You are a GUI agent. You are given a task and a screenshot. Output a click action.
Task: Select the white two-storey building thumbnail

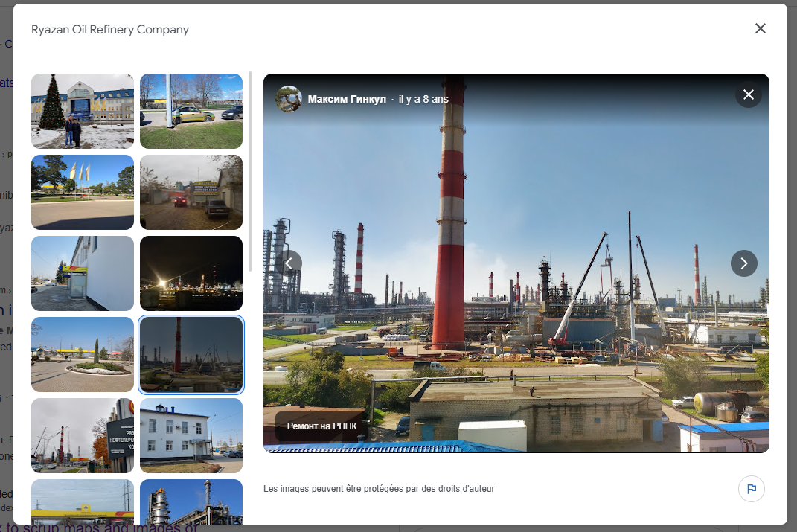[191, 435]
